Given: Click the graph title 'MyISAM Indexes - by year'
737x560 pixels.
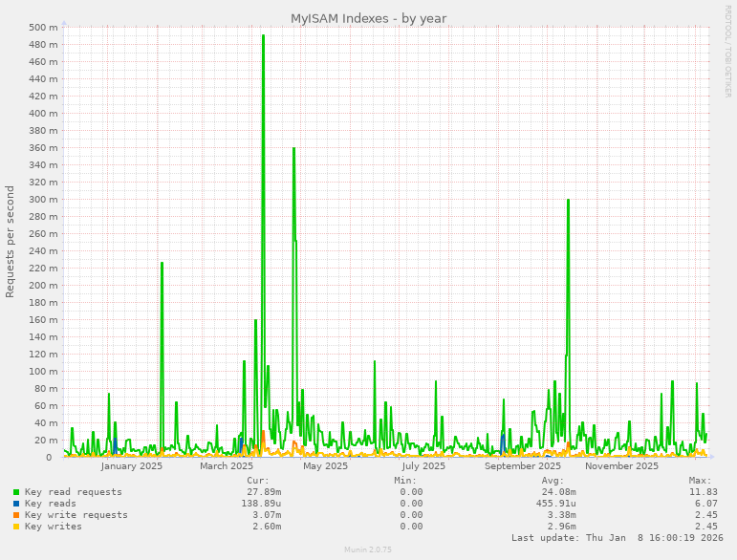Looking at the screenshot, I should [369, 18].
